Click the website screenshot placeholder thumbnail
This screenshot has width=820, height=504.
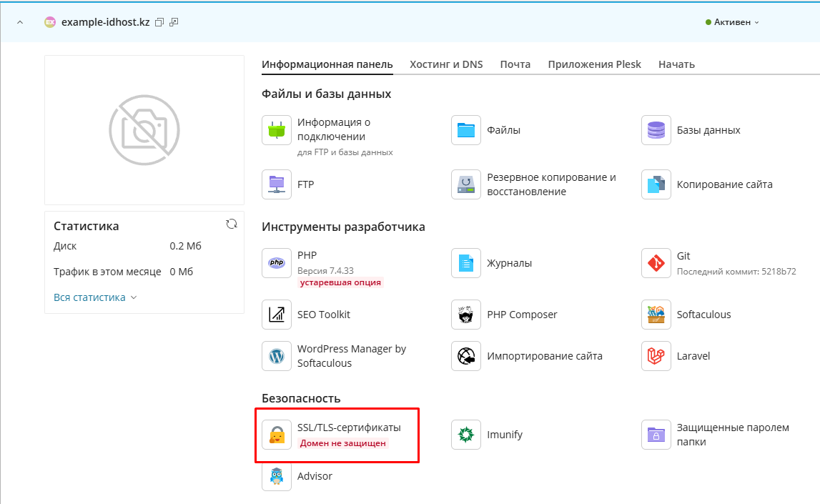click(x=144, y=130)
